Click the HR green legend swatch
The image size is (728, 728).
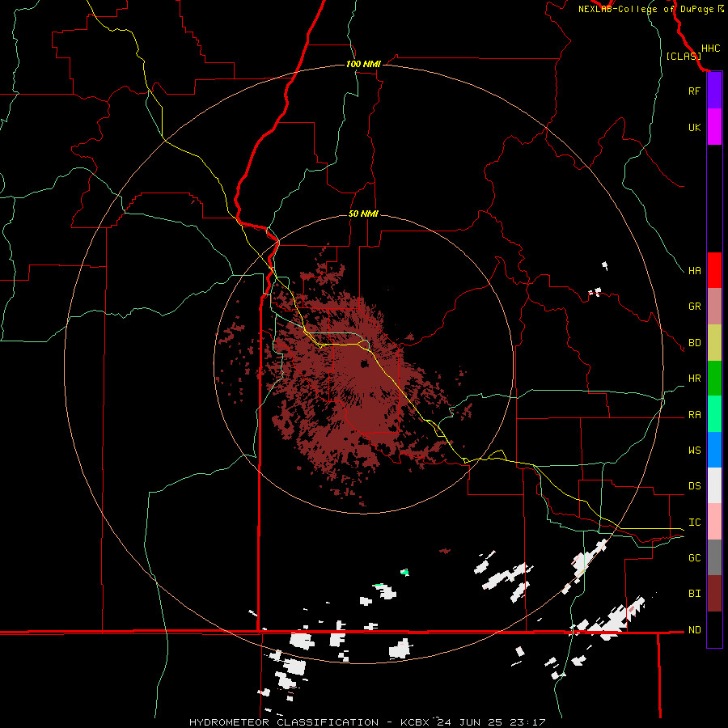tap(714, 379)
